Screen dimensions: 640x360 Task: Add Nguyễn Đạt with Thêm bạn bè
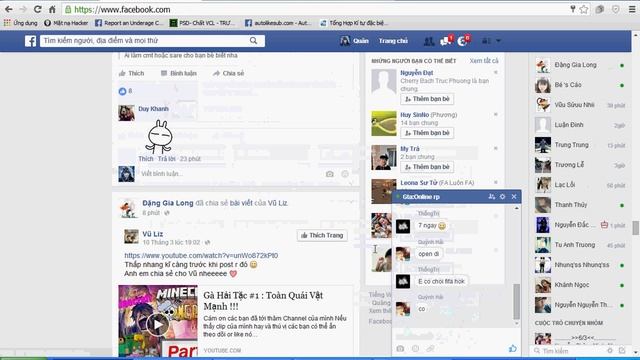[x=427, y=99]
